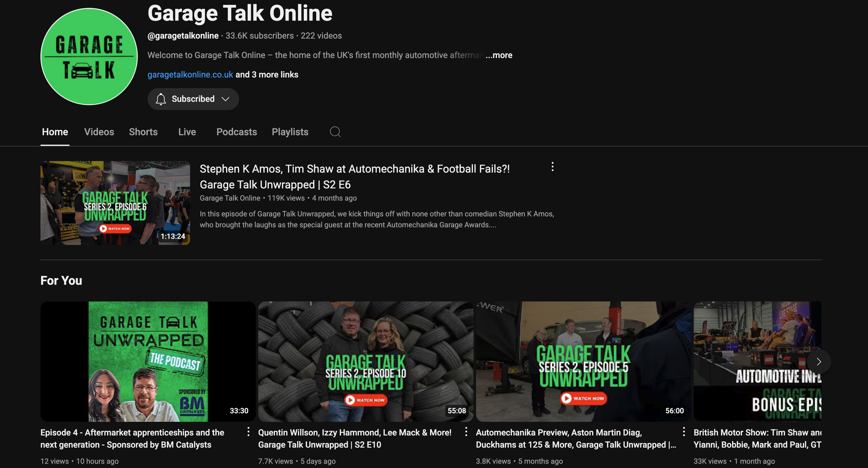
Task: Go to the Playlists tab
Action: pos(290,132)
